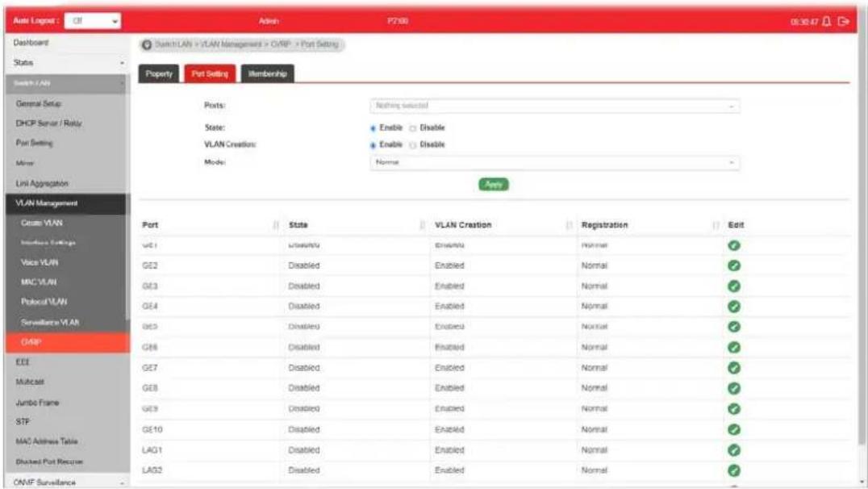Viewport: 868px width, 489px height.
Task: Edit port GE4 settings icon
Action: pyautogui.click(x=734, y=307)
